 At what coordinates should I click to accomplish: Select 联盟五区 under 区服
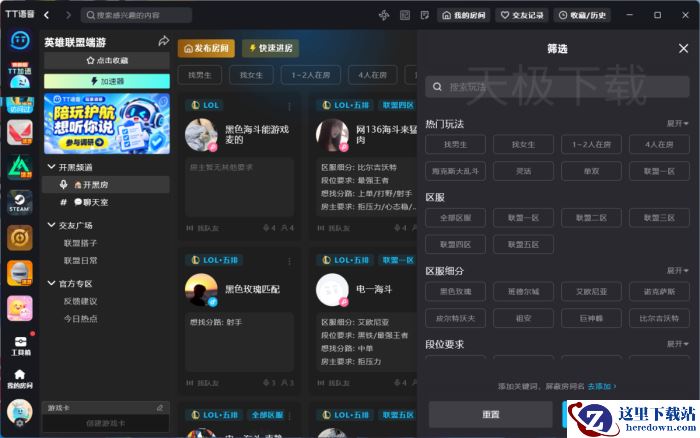(x=523, y=245)
